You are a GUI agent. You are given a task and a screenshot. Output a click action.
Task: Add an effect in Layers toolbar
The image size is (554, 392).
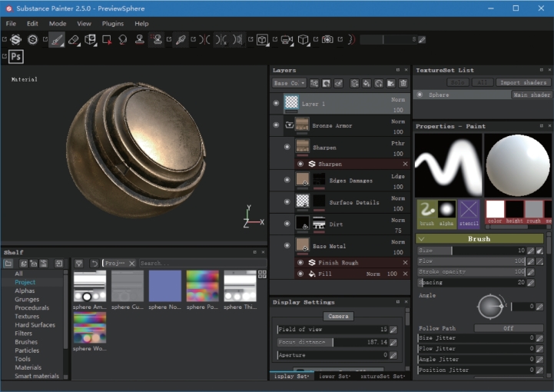(x=314, y=84)
